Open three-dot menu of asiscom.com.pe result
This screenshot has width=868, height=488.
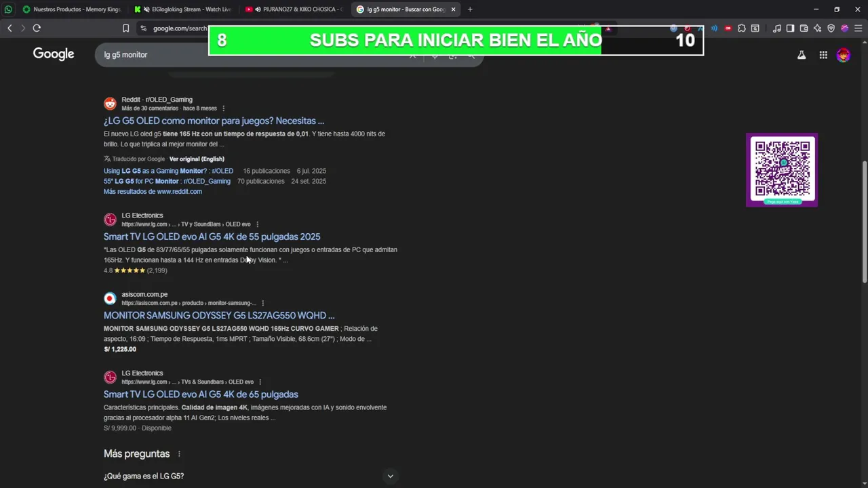coord(263,303)
